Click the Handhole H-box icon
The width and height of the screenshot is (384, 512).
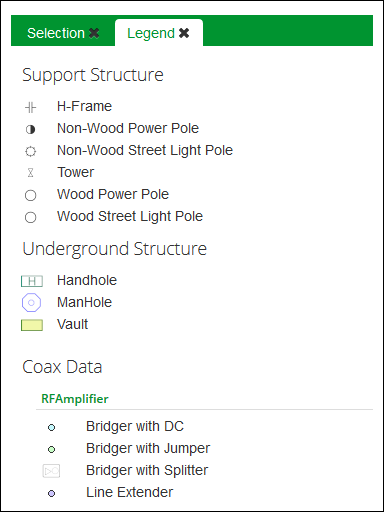tap(32, 281)
